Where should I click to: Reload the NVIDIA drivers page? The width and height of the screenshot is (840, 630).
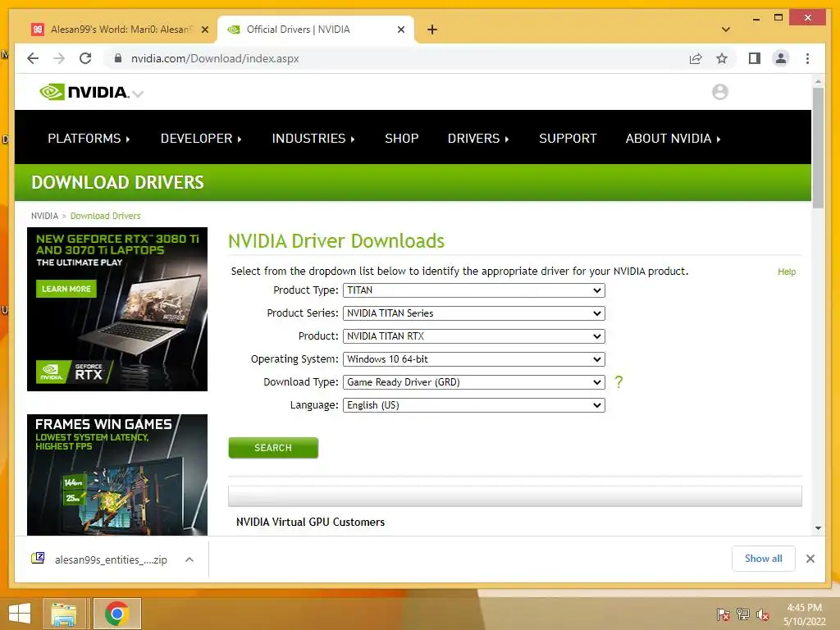[x=85, y=58]
